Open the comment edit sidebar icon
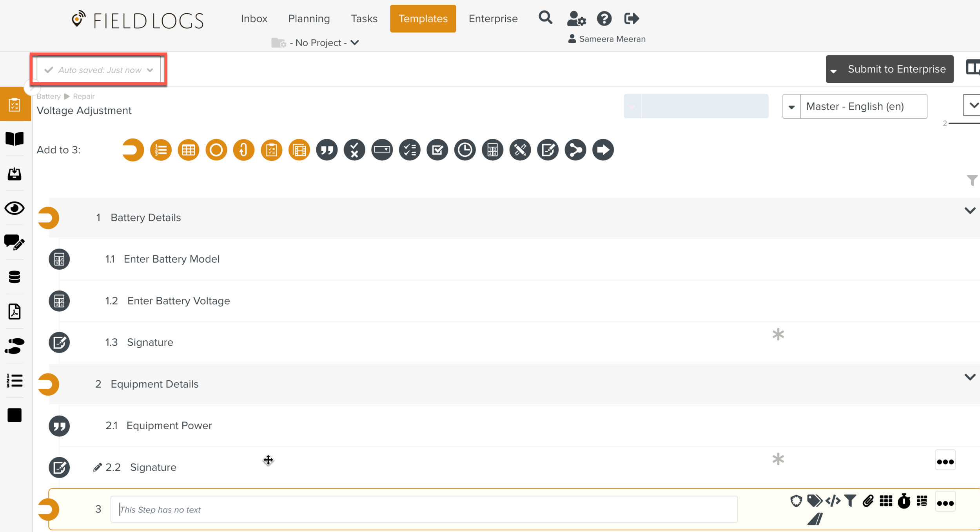Viewport: 980px width, 532px height. [15, 242]
